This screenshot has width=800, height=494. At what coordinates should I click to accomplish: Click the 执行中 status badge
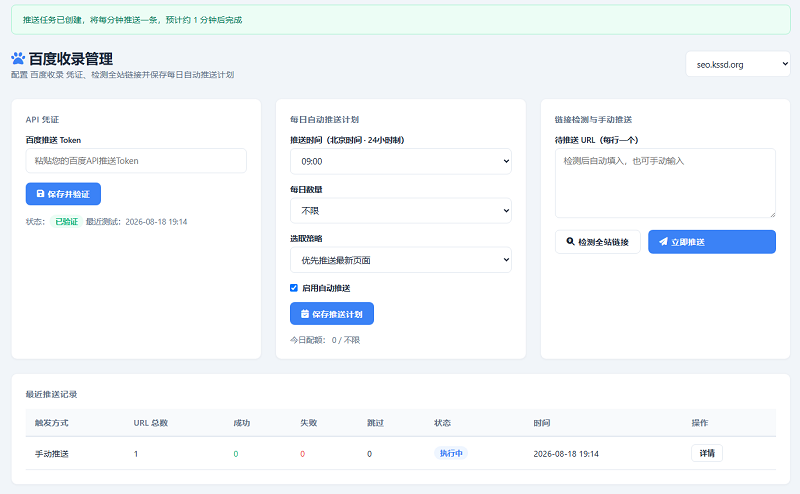[451, 453]
